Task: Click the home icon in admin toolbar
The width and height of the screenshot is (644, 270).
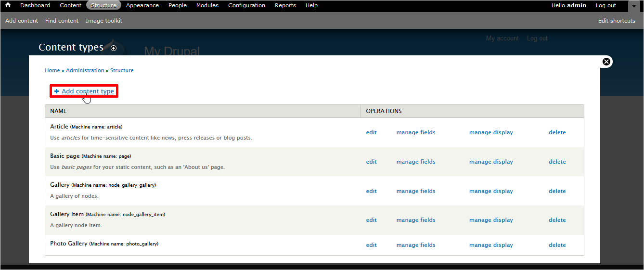Action: (8, 5)
